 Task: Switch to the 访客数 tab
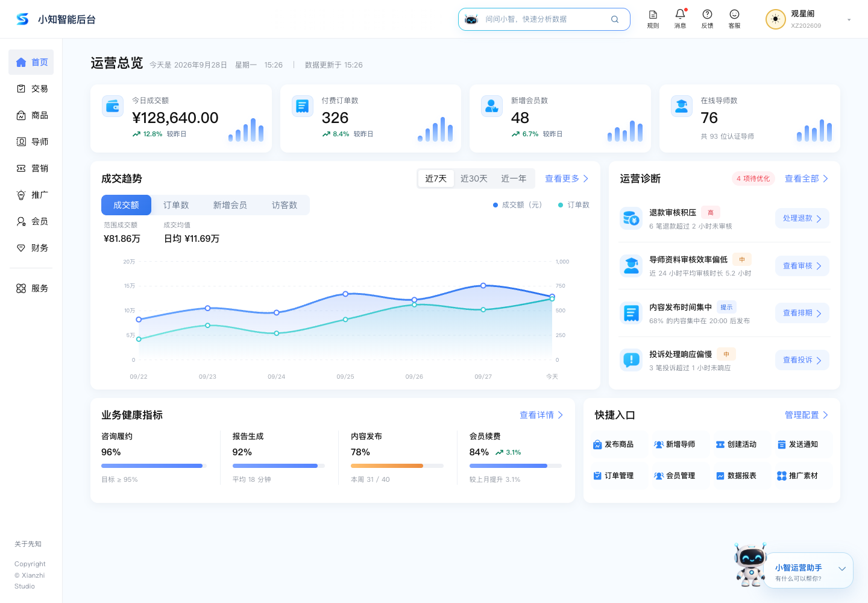pyautogui.click(x=285, y=205)
